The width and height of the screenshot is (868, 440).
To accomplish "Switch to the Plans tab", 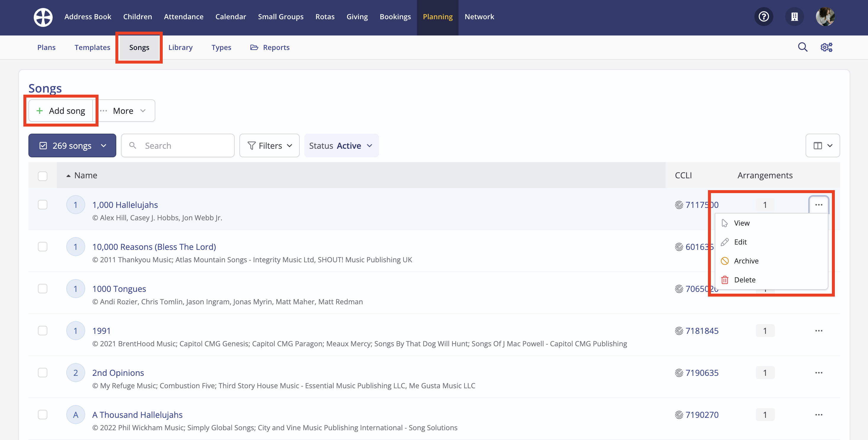I will (46, 47).
